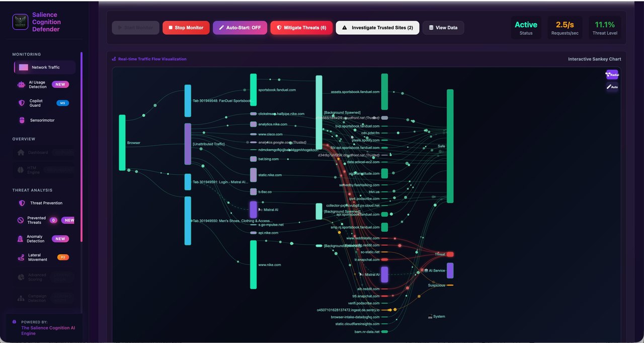Click the Advanced Scoring pie icon
Image resolution: width=644 pixels, height=343 pixels.
point(21,277)
